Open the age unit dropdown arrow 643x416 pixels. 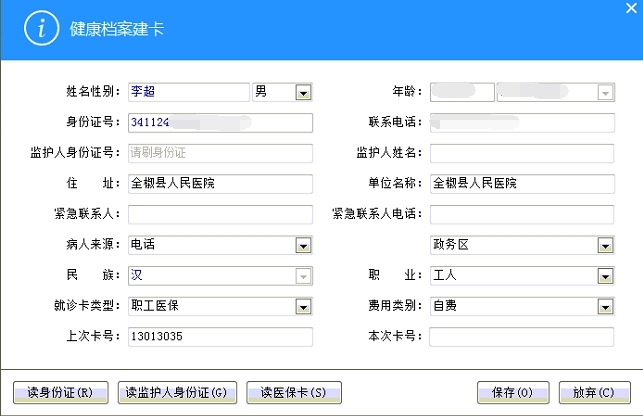(605, 92)
